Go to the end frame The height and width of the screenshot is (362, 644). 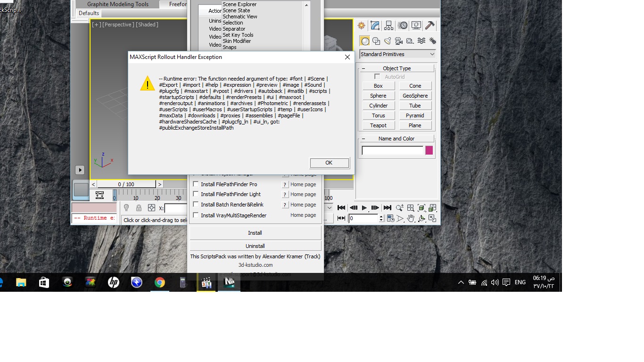tap(387, 208)
